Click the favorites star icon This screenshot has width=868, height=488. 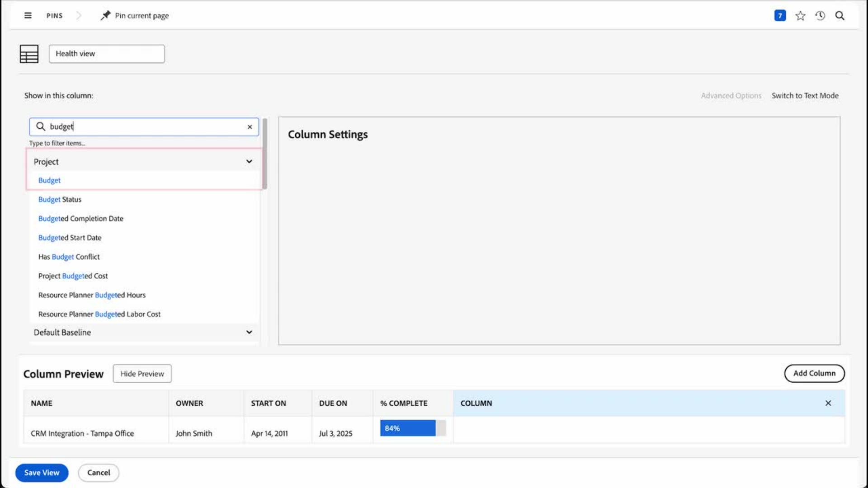(800, 16)
